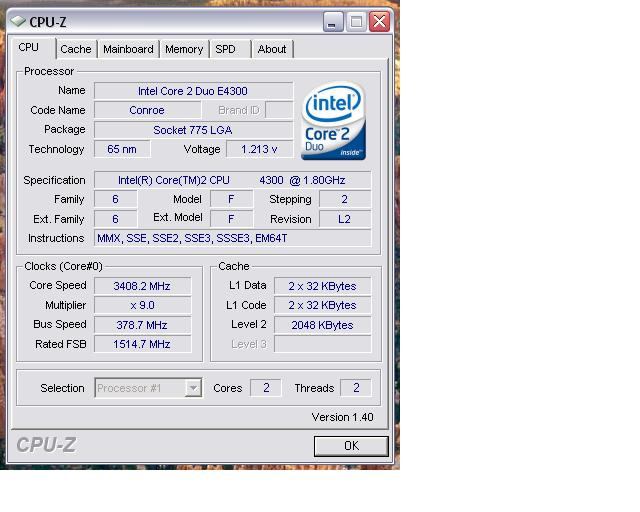
Task: Click the Level 2 value 2048 KBytes
Action: coord(322,325)
